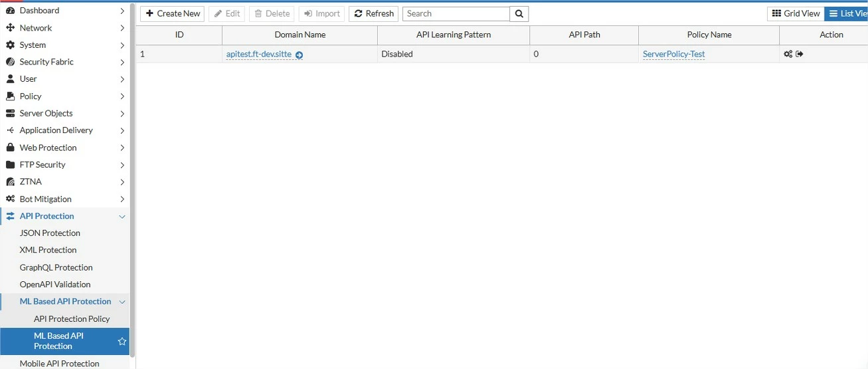Switch to Grid View
Screen dimensions: 868x369
(x=796, y=13)
